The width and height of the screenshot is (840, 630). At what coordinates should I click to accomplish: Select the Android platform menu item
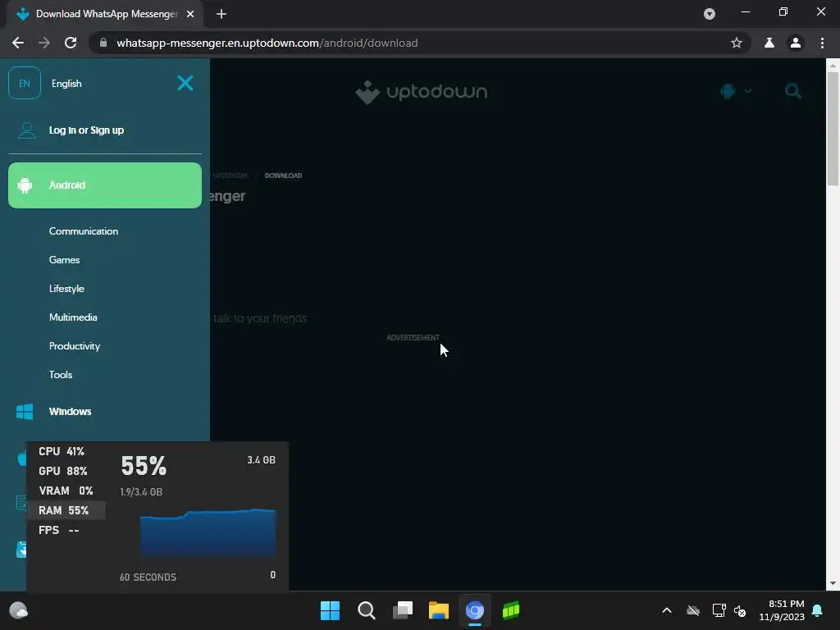click(105, 185)
